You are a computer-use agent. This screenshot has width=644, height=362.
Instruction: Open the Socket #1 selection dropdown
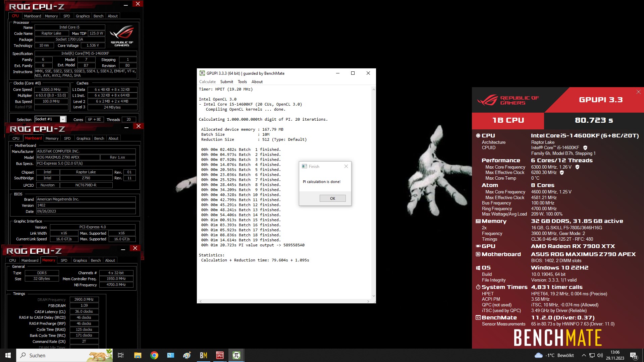63,119
